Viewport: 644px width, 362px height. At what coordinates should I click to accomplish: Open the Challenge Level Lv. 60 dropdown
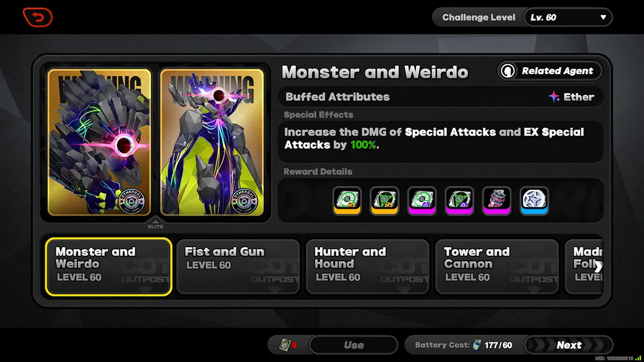click(x=568, y=17)
